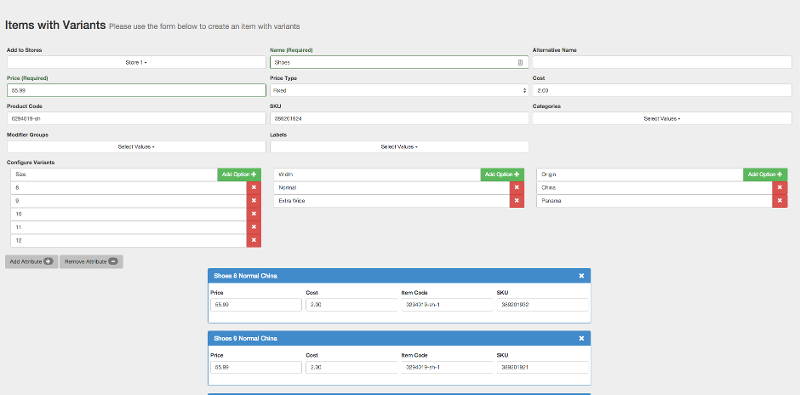Remove size option 11
This screenshot has height=395, width=800.
tap(254, 227)
